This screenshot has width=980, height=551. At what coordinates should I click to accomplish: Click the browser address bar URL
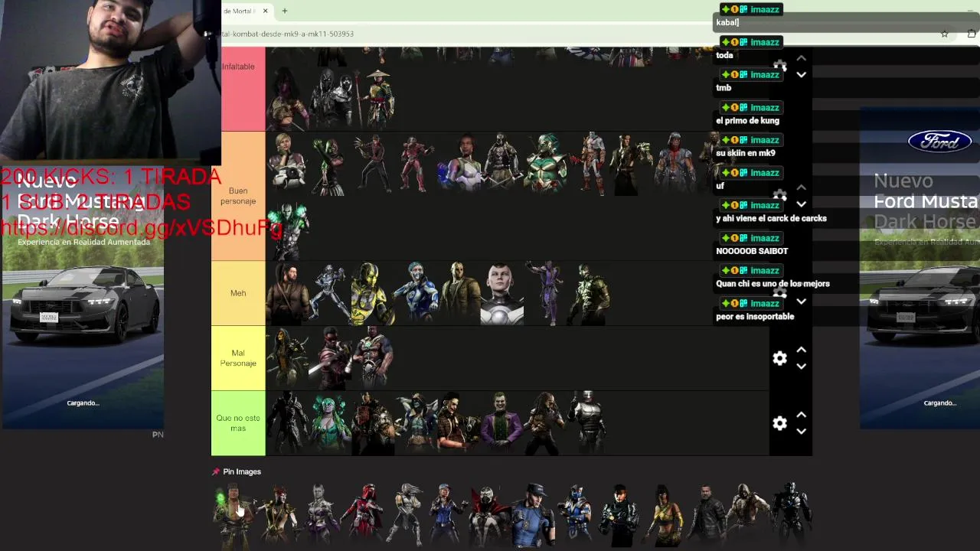pos(288,34)
